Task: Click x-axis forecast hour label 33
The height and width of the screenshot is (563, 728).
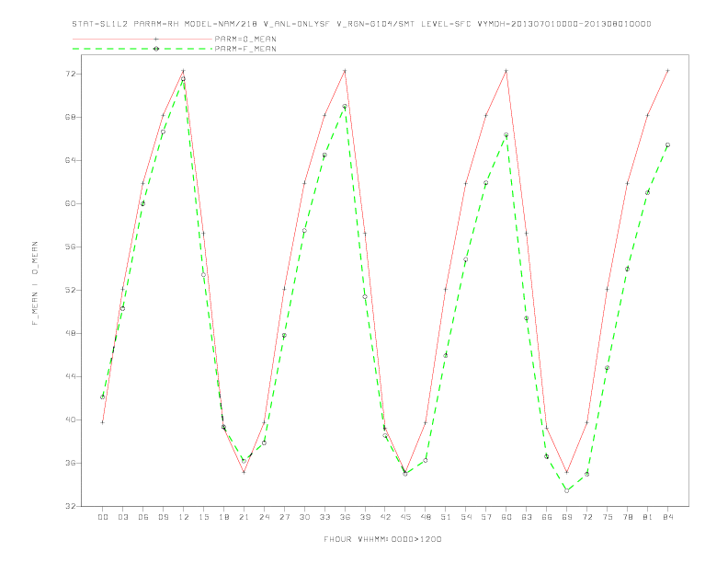Action: tap(324, 517)
